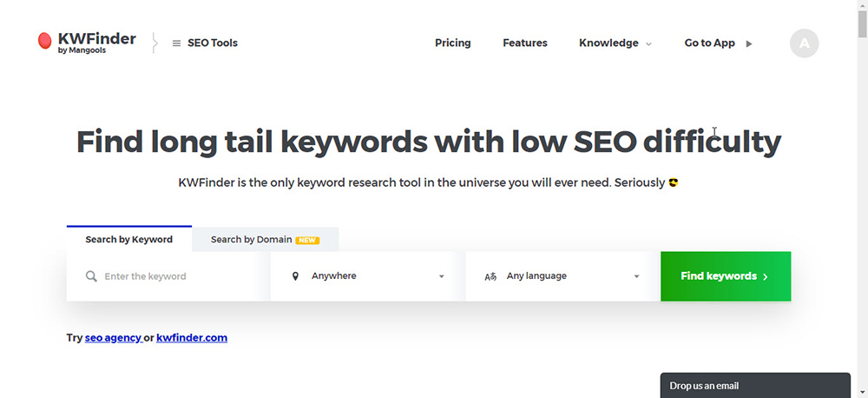Click the red KWFinder logo circle
This screenshot has height=398, width=868.
(44, 41)
